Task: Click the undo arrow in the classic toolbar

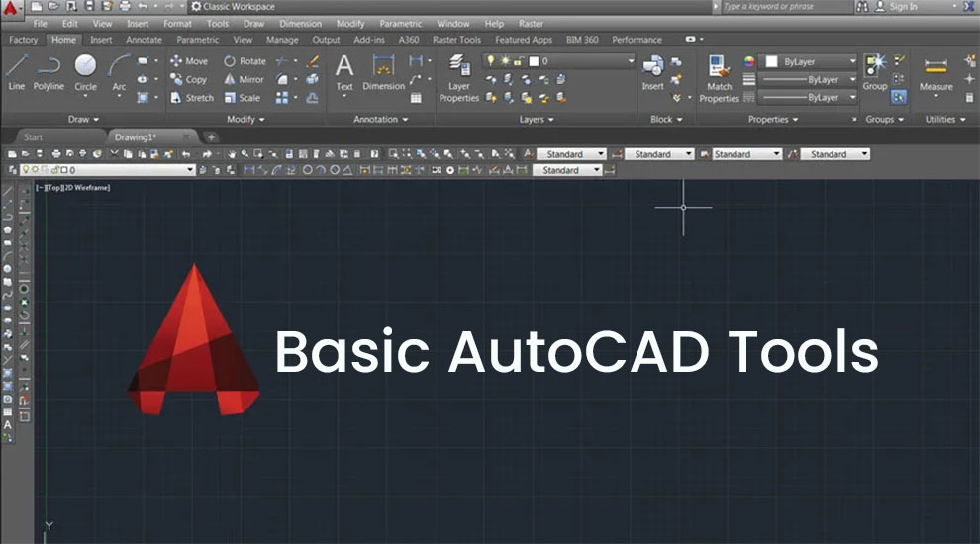Action: (x=186, y=153)
